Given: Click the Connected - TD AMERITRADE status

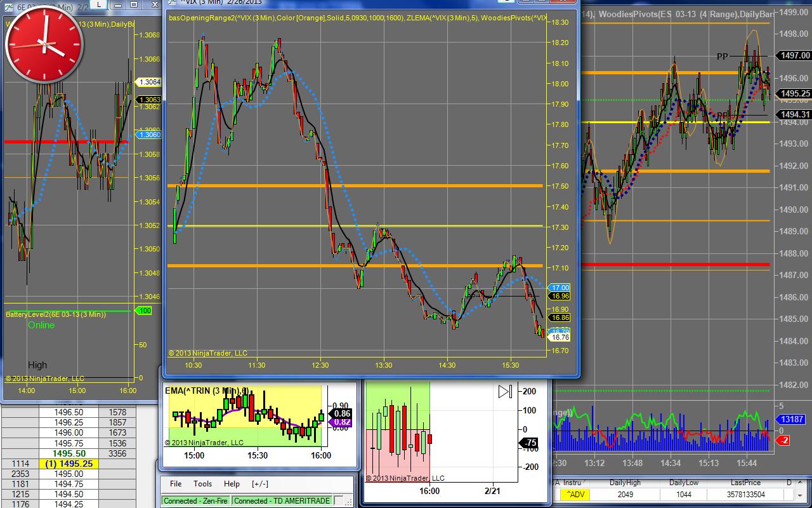Looking at the screenshot, I should tap(282, 500).
